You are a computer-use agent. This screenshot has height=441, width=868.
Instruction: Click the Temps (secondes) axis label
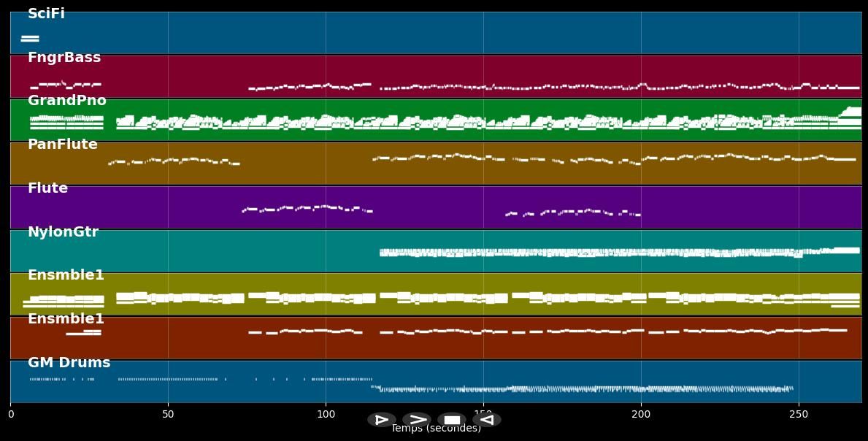[x=437, y=429]
